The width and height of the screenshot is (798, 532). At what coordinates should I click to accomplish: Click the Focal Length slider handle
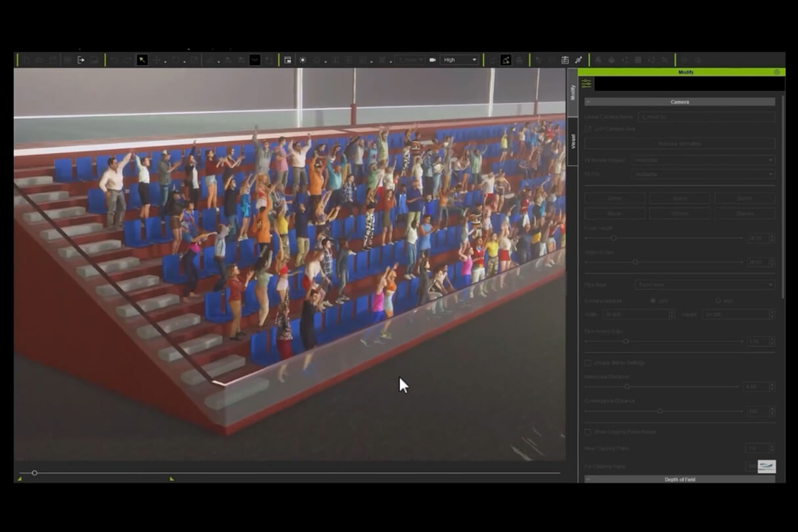(x=613, y=238)
